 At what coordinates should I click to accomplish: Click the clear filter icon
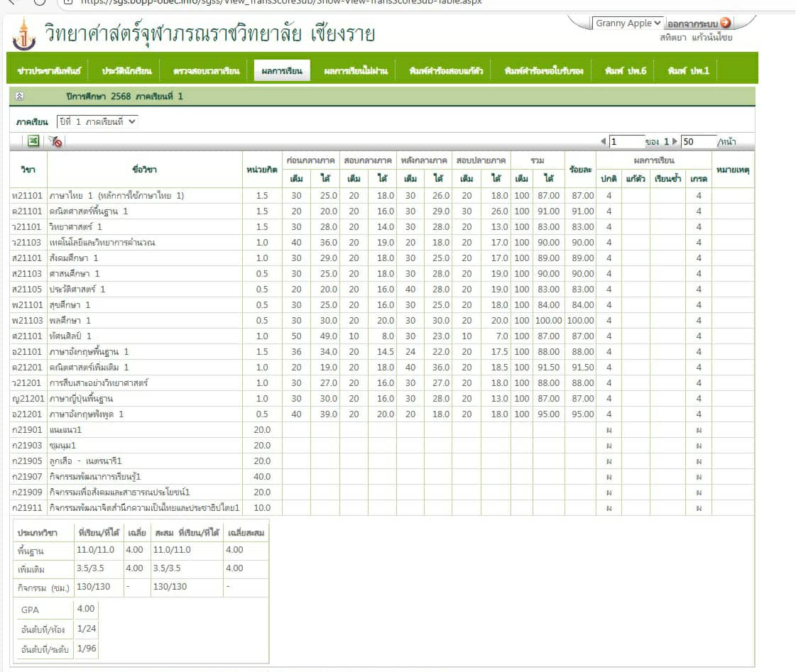tap(55, 142)
